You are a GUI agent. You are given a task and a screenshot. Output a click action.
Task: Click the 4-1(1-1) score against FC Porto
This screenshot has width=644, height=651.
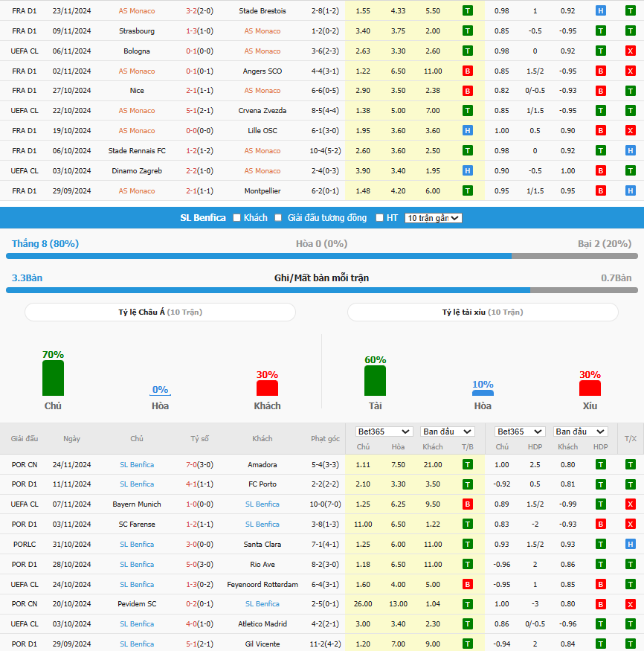coord(199,484)
